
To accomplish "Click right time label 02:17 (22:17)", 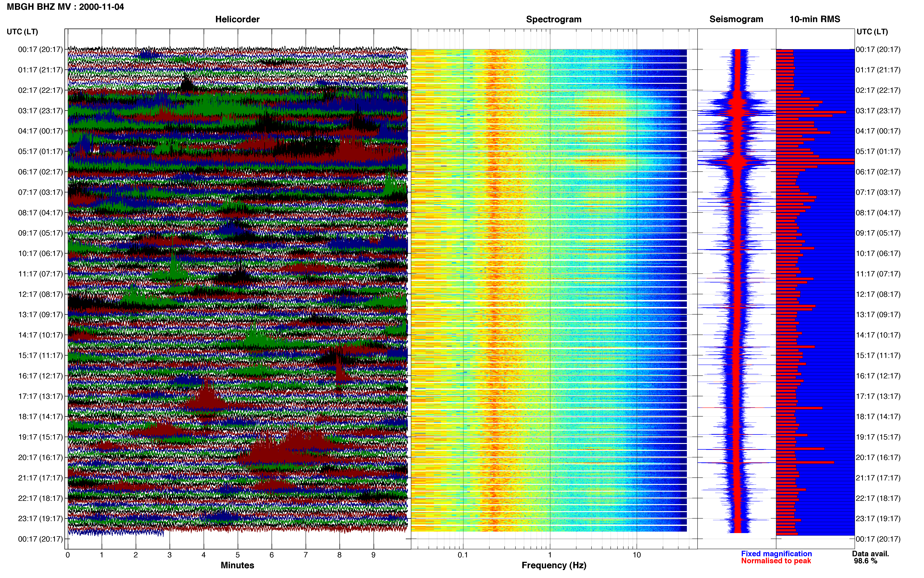I will coord(878,90).
